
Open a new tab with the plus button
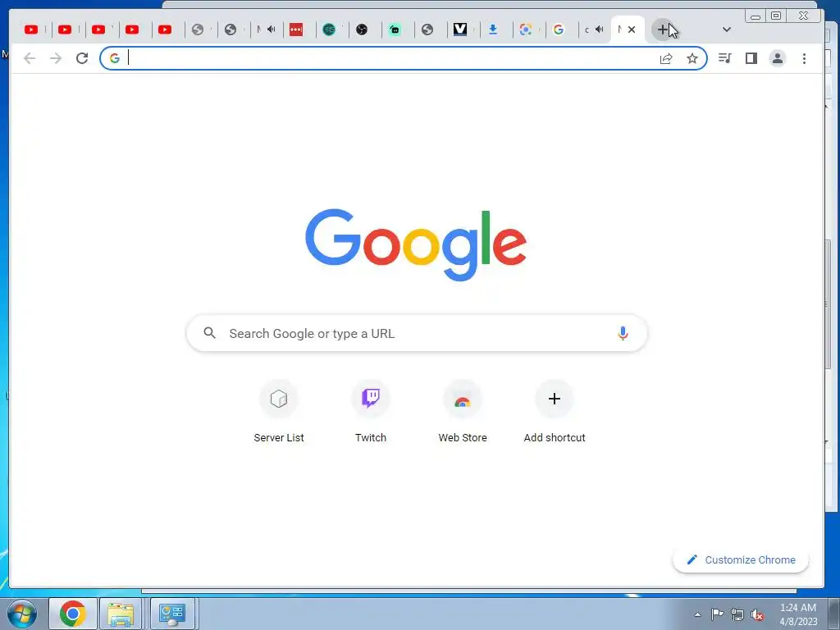[x=663, y=30]
